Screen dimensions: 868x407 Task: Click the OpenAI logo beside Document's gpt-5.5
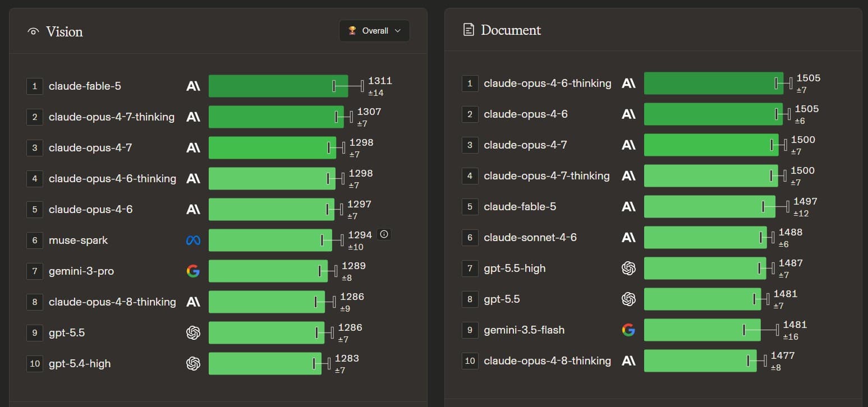point(628,299)
